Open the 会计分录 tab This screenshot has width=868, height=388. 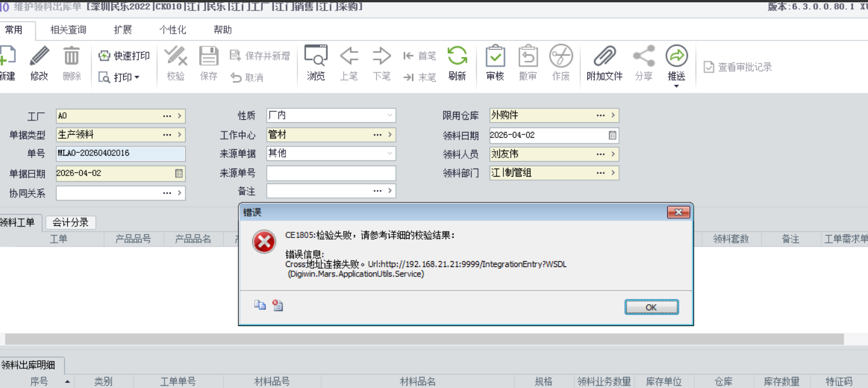point(71,222)
